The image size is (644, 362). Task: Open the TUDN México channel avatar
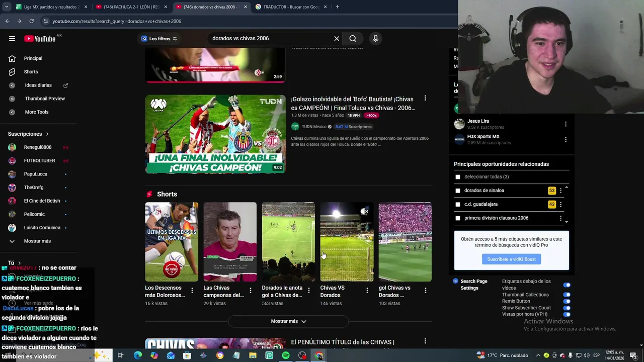[x=295, y=127]
